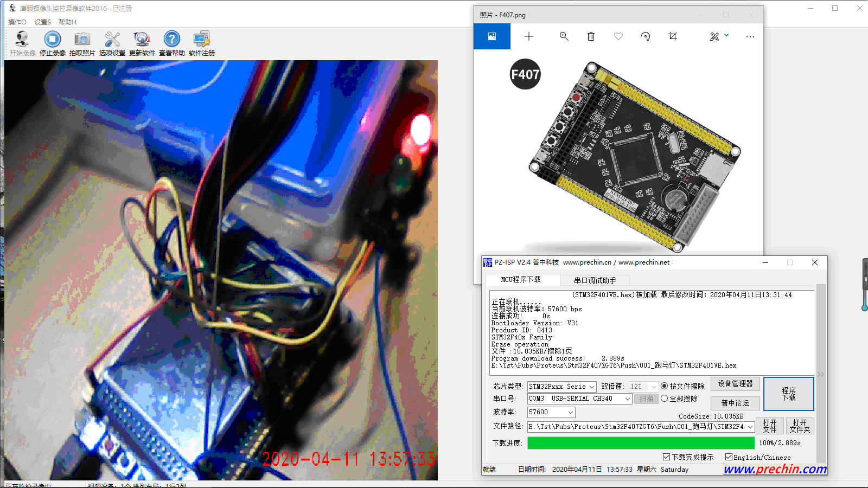Viewport: 868px width, 488px height.
Task: Click the 打开文件 button
Action: click(x=770, y=426)
